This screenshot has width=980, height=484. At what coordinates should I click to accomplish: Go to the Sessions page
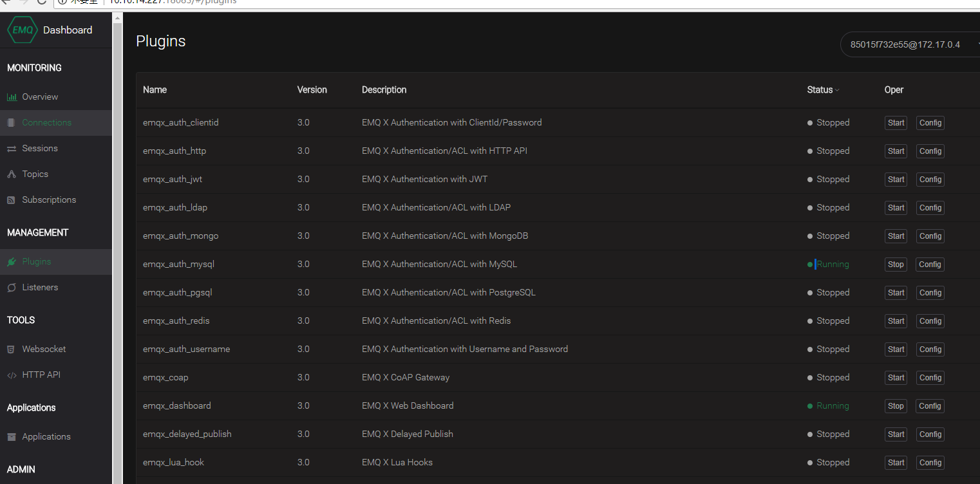pos(40,149)
